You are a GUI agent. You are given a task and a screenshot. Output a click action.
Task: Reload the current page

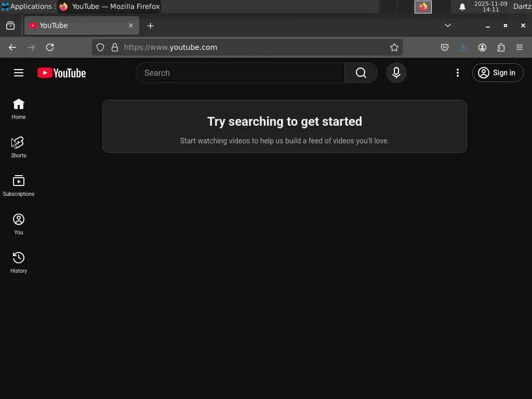[50, 47]
